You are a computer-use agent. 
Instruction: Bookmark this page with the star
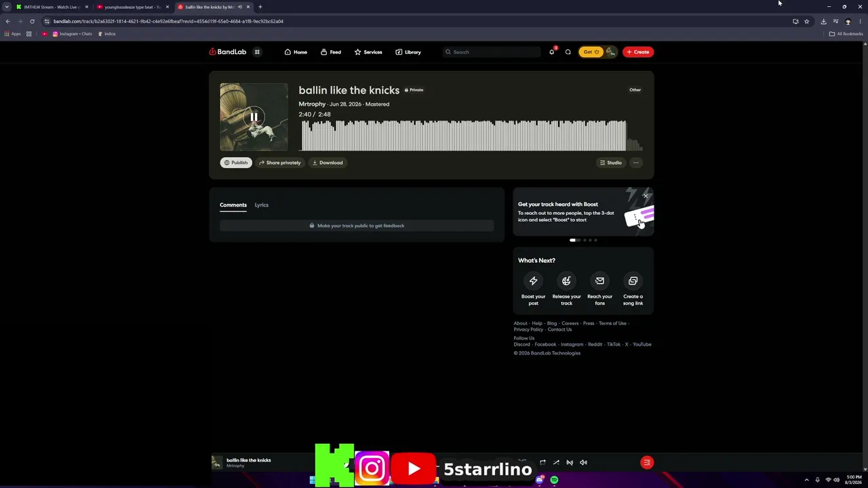click(806, 21)
